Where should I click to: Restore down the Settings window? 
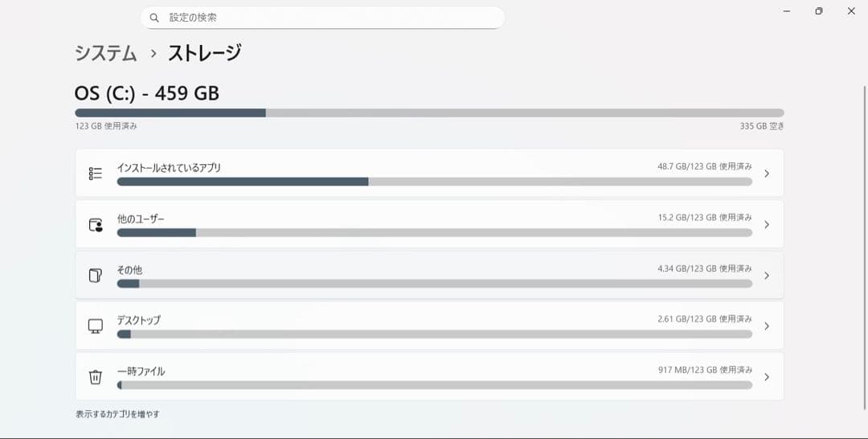[x=819, y=11]
